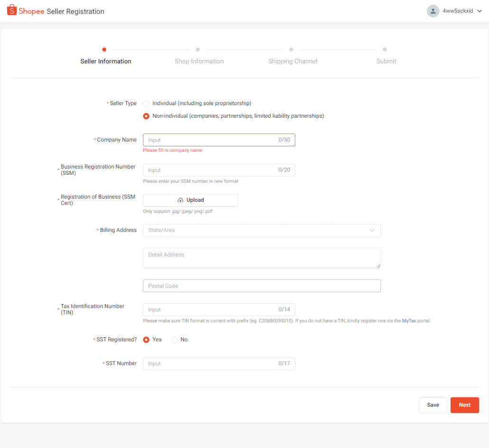This screenshot has height=448, width=489.
Task: Open the State/Area dropdown
Action: pyautogui.click(x=262, y=230)
